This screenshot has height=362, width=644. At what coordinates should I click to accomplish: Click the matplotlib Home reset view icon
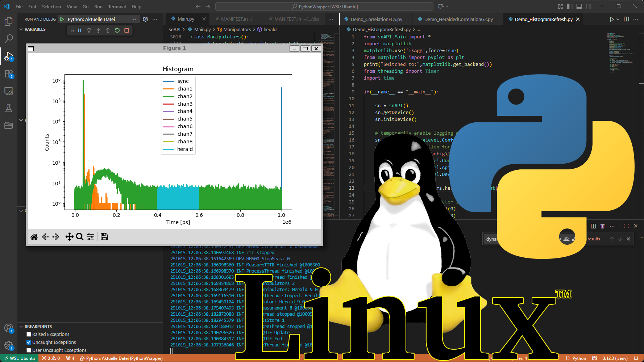click(x=34, y=237)
